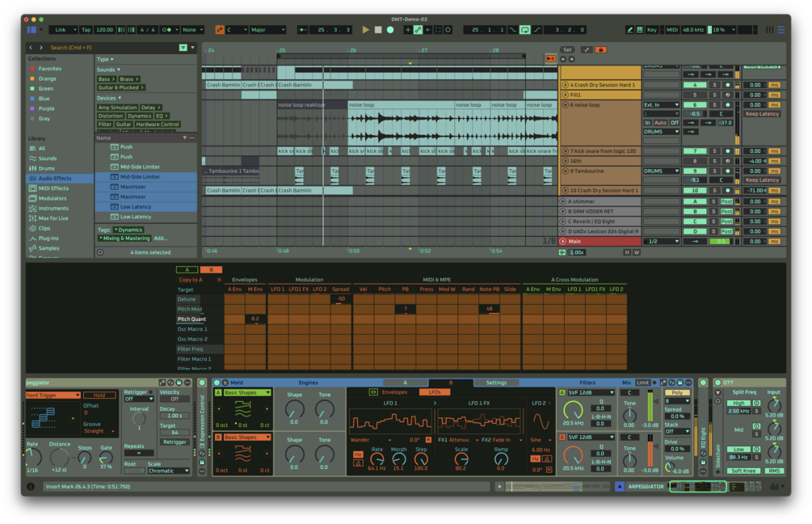Set noise loop monitor to Auto
Image resolution: width=812 pixels, height=524 pixels.
click(x=660, y=123)
